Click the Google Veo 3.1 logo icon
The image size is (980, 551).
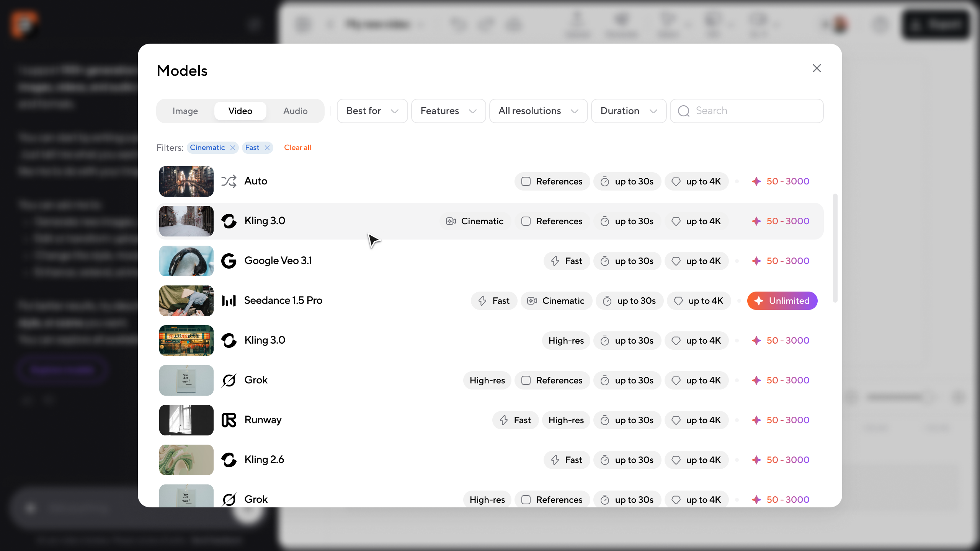(229, 261)
